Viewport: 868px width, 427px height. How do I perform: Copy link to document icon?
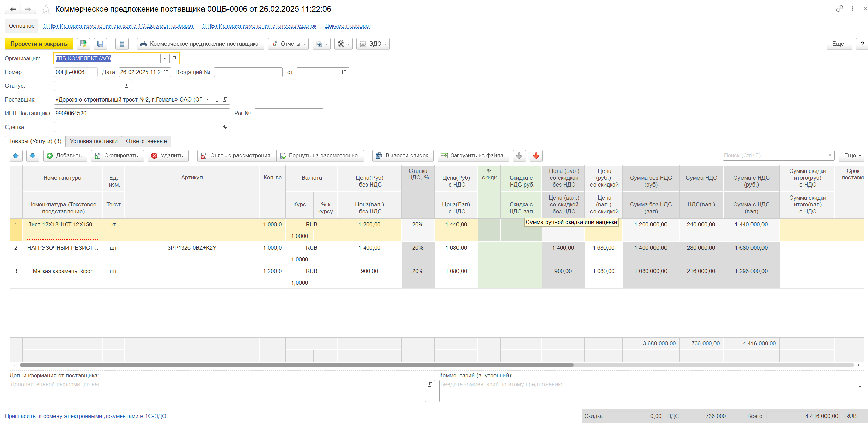(839, 9)
